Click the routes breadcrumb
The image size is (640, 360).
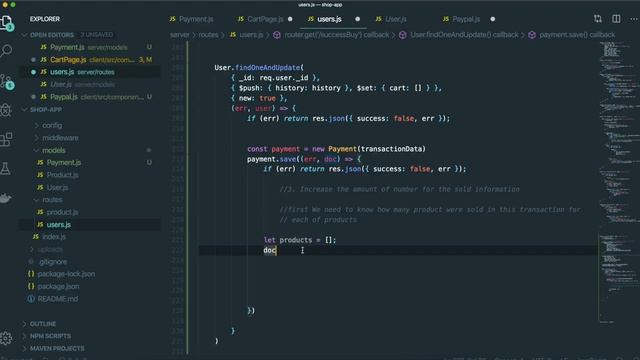(x=208, y=35)
